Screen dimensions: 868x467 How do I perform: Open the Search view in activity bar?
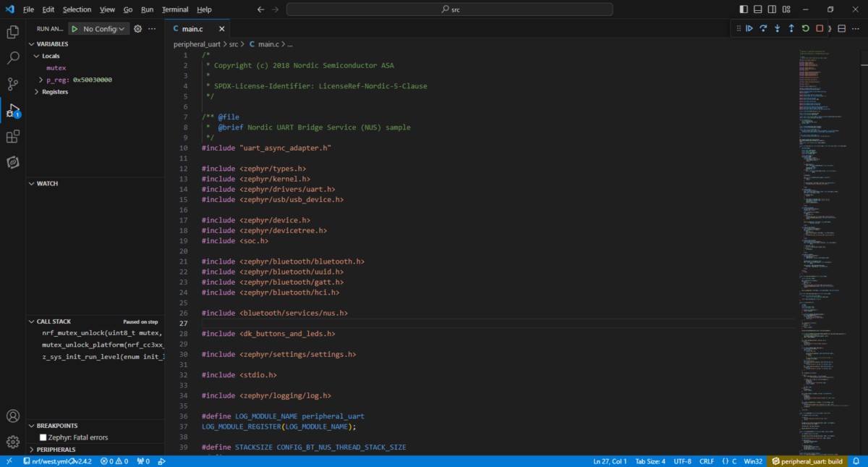13,58
